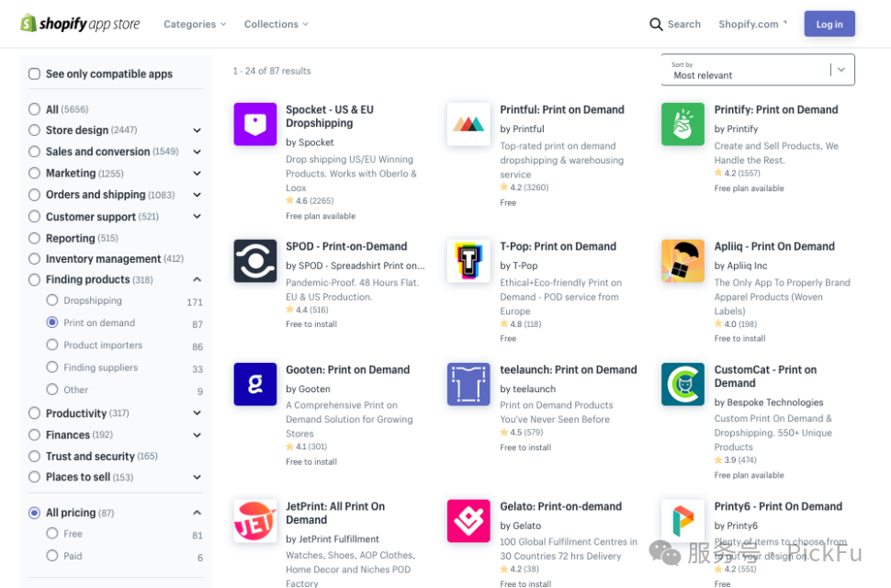Viewport: 891px width, 588px height.
Task: Open the Printify app icon
Action: pos(683,124)
